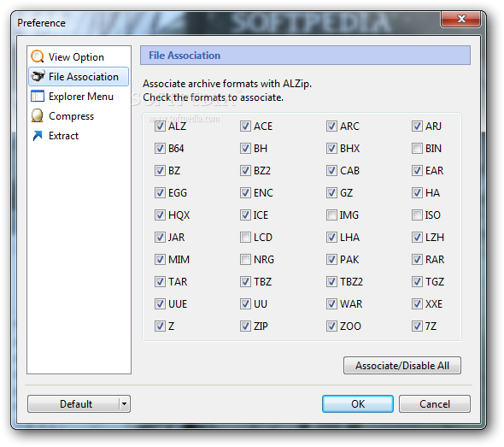Uncheck the ALZ format checkbox
504x447 pixels.
click(160, 126)
